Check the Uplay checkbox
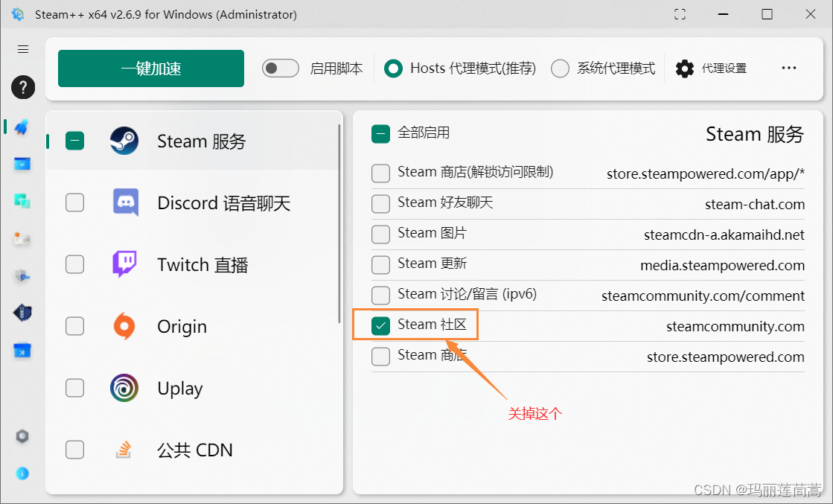The image size is (833, 504). coord(75,388)
